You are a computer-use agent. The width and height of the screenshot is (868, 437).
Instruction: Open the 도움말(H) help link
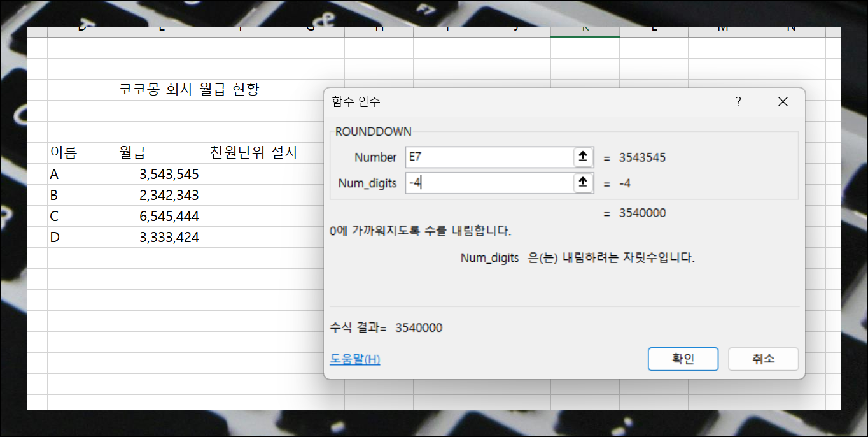click(x=355, y=359)
